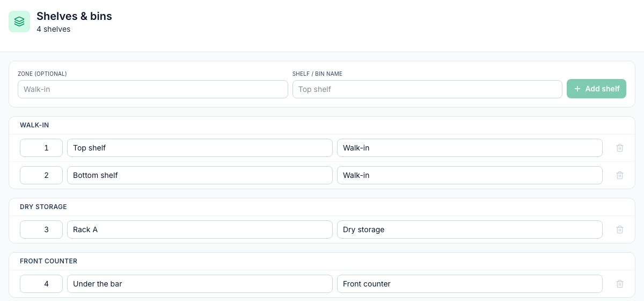644x301 pixels.
Task: Delete the Bottom shelf row with trash icon
Action: point(620,175)
